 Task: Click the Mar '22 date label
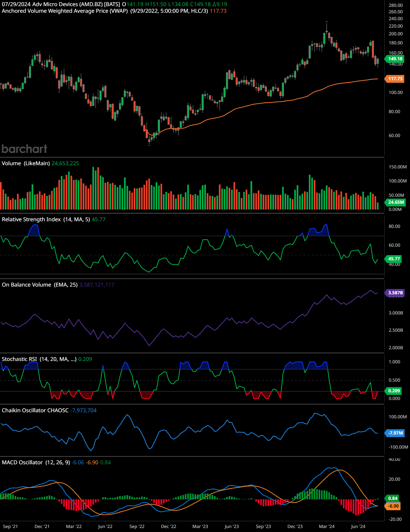pos(74,526)
